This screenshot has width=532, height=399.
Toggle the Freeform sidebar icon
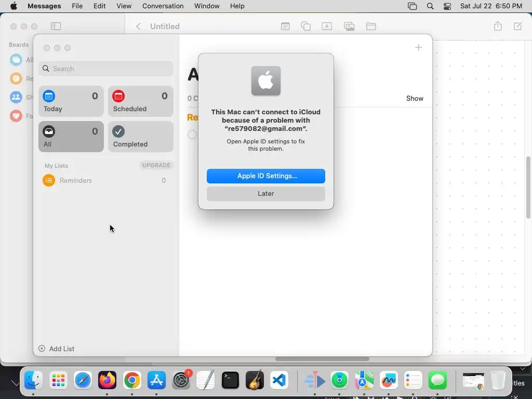click(x=56, y=26)
